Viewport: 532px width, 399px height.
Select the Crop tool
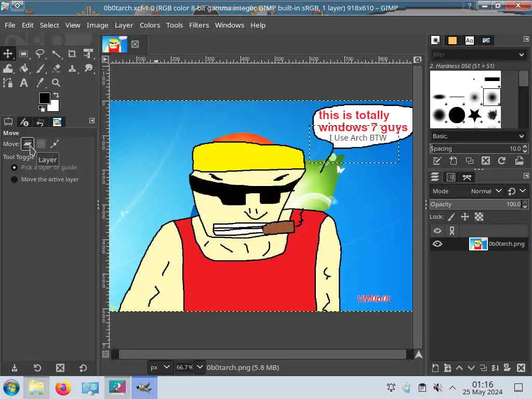pyautogui.click(x=72, y=54)
